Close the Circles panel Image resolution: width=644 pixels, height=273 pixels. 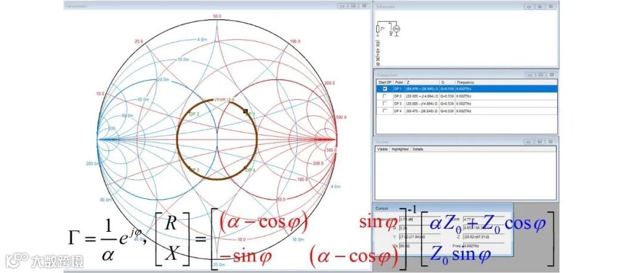pyautogui.click(x=551, y=141)
